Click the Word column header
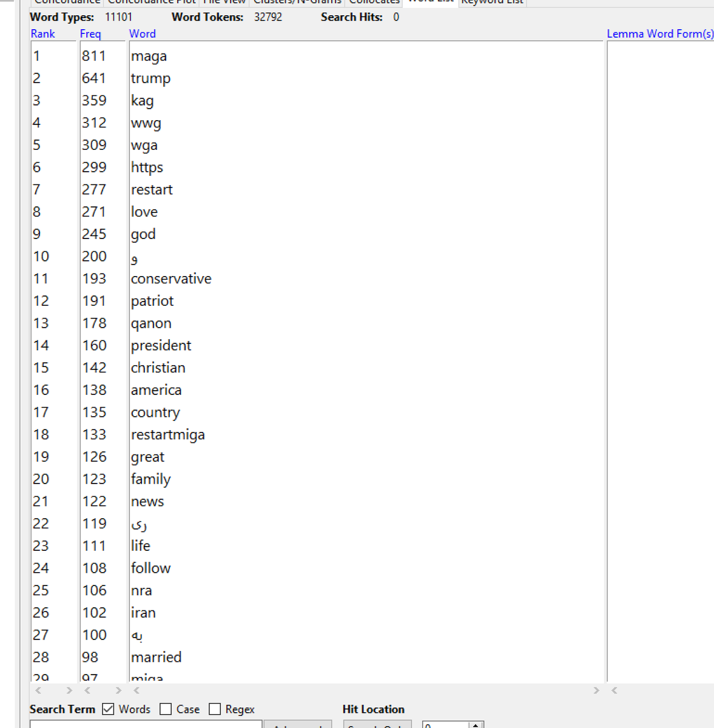The height and width of the screenshot is (728, 714). tap(143, 34)
